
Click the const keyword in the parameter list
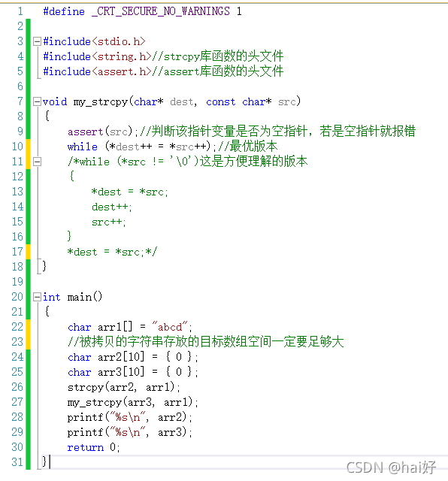[x=221, y=102]
